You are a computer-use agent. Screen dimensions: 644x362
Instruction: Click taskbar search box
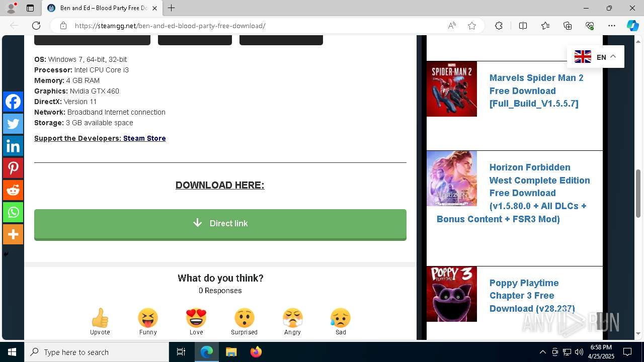click(x=97, y=352)
